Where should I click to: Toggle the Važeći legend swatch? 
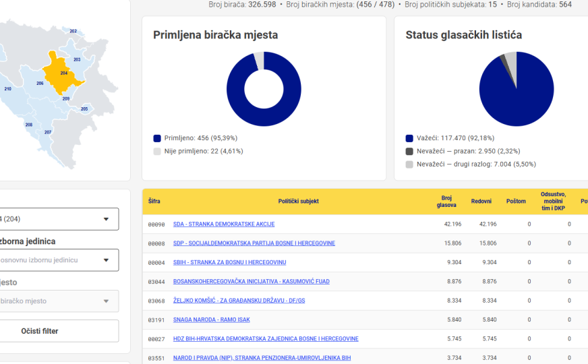tap(409, 138)
